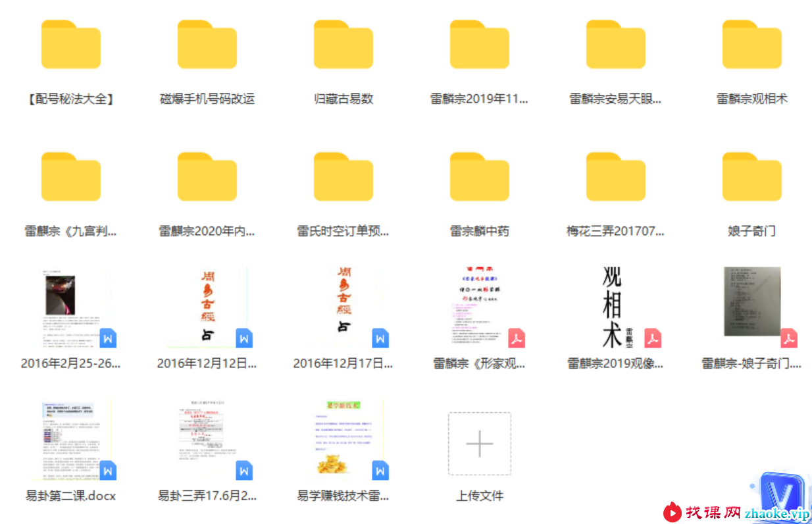The width and height of the screenshot is (812, 524).
Task: Click the 2016年12月17日... file name
Action: coord(343,363)
